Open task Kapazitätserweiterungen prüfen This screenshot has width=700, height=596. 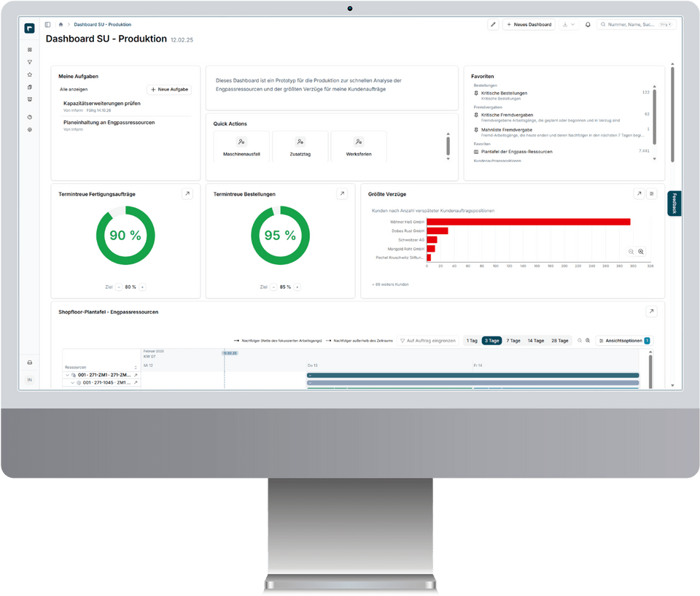coord(102,103)
